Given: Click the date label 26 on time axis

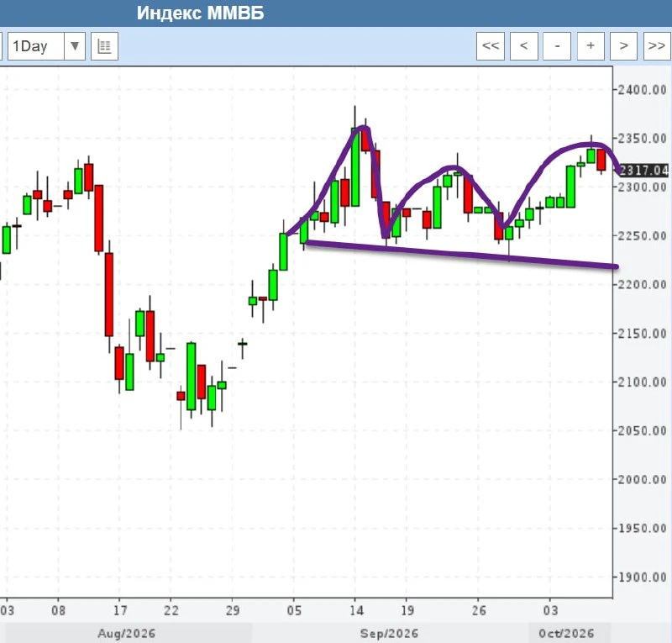Looking at the screenshot, I should pyautogui.click(x=479, y=610).
